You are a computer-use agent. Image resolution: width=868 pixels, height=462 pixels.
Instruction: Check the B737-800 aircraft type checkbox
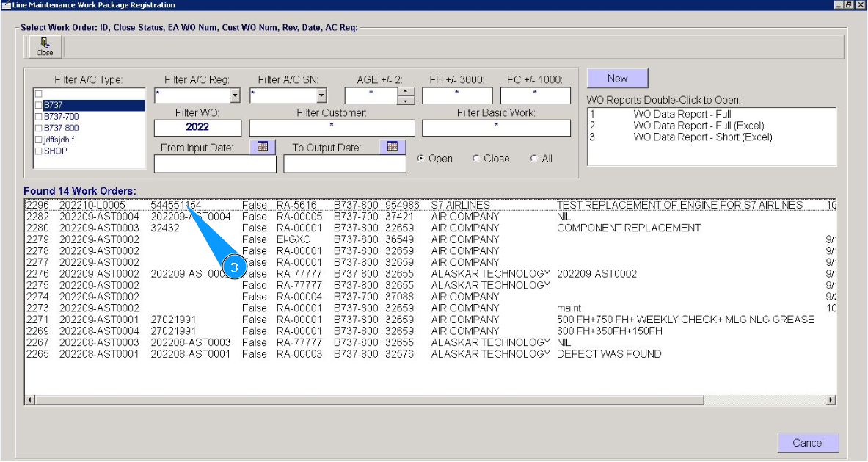[38, 128]
